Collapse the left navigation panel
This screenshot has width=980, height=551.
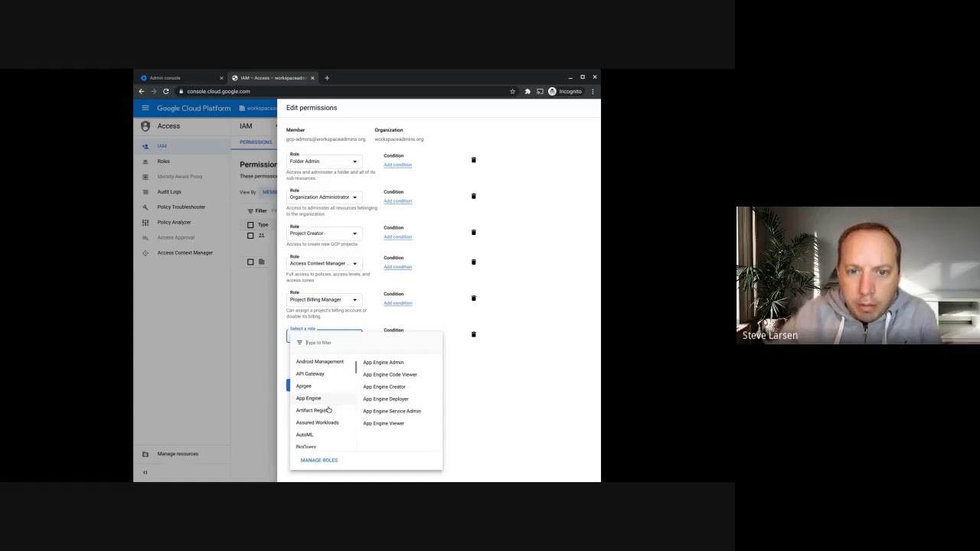145,472
